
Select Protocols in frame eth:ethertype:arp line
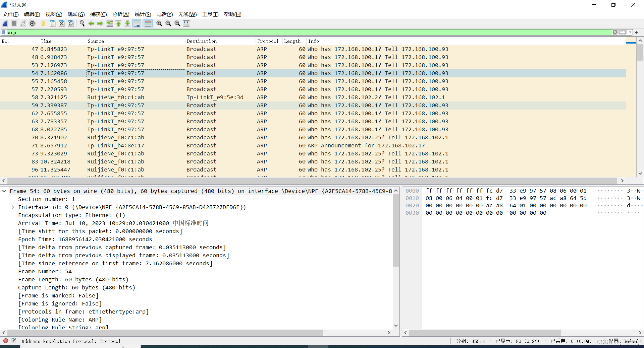[84, 311]
